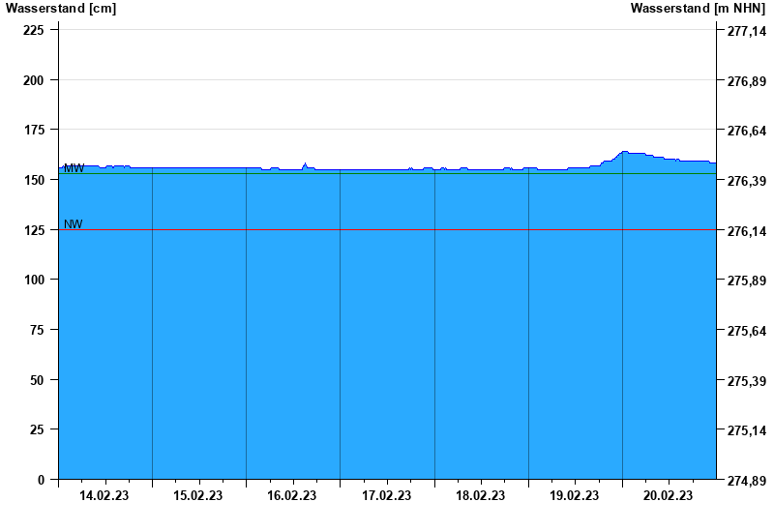Click the 275,64 value on right axis
774x532 pixels.
click(747, 331)
